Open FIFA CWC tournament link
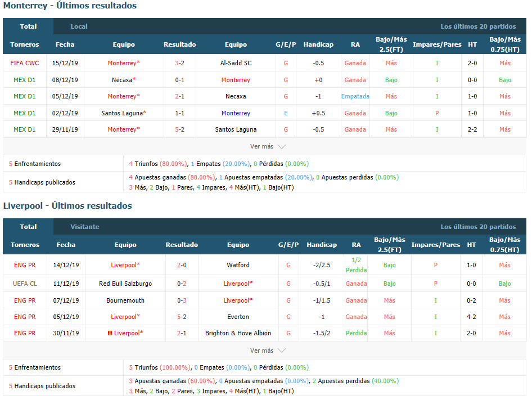The height and width of the screenshot is (400, 532). (x=24, y=63)
